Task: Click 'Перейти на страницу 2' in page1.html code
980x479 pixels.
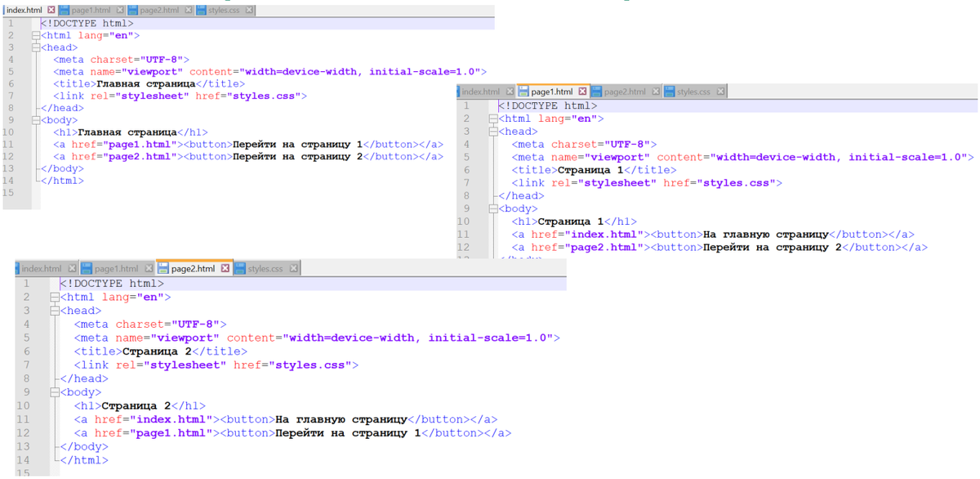Action: pos(772,247)
